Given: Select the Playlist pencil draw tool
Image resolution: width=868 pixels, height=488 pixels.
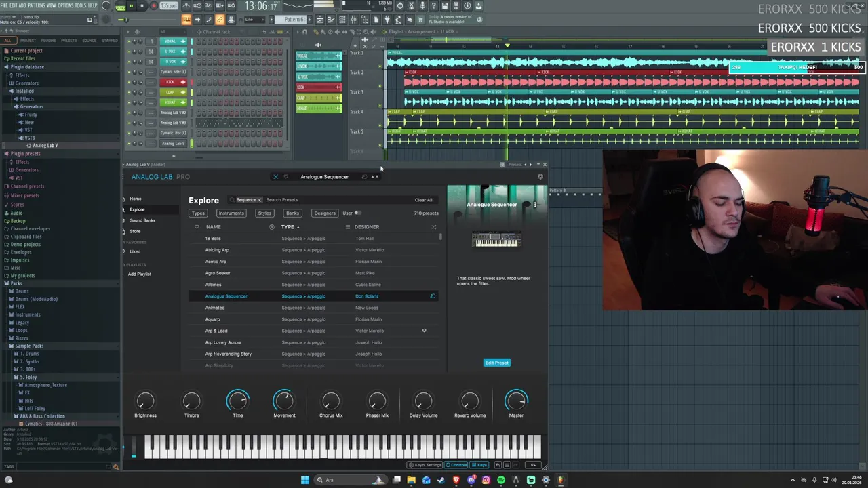Looking at the screenshot, I should (315, 31).
